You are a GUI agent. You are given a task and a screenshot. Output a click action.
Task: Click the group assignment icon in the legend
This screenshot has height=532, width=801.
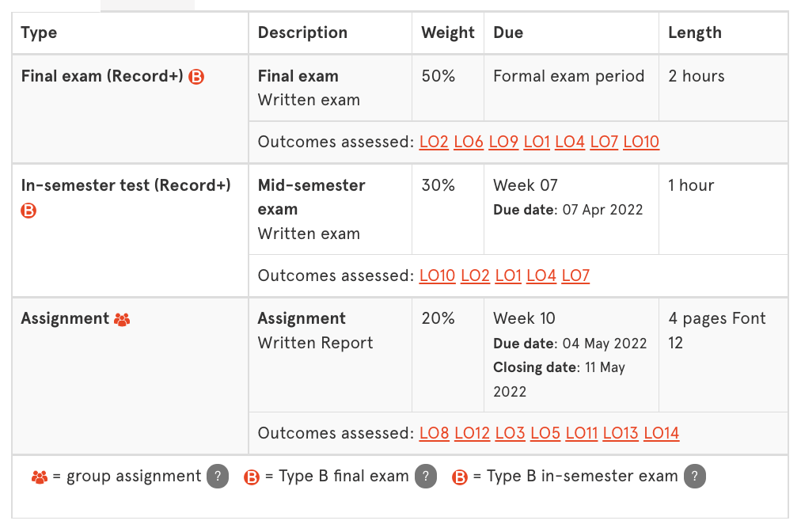[40, 476]
